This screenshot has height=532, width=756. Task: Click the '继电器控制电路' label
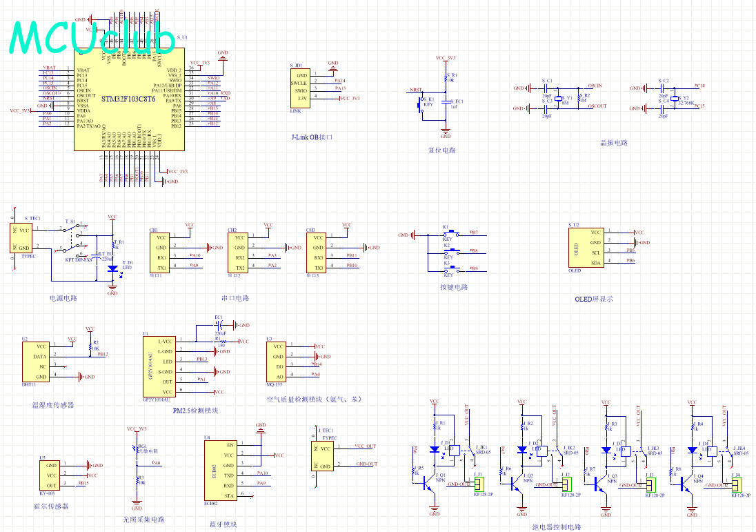coord(557,527)
